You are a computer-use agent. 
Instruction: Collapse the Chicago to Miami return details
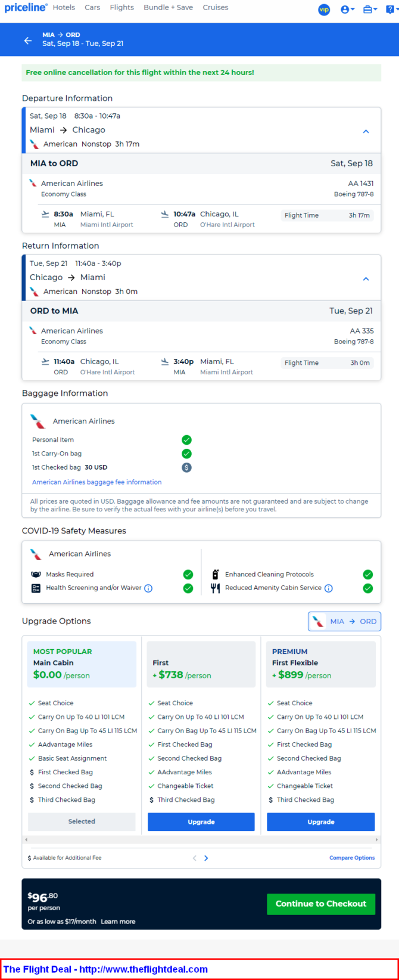pyautogui.click(x=366, y=278)
